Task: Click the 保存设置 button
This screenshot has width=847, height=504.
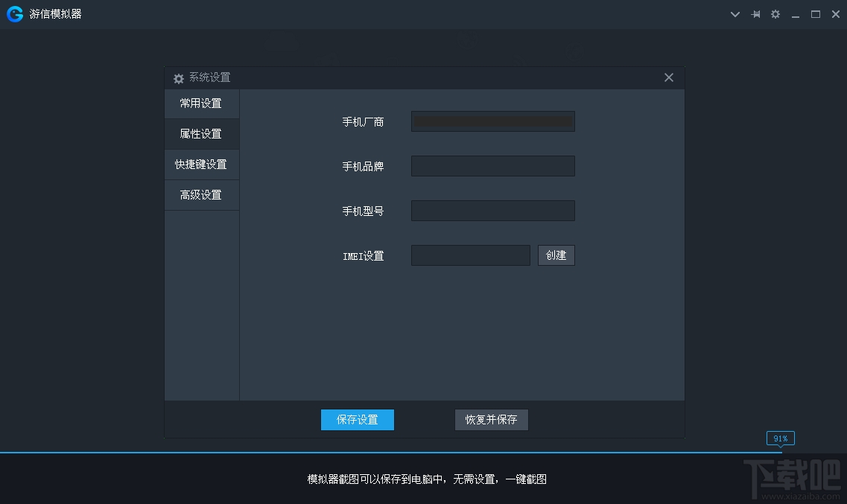Action: click(x=357, y=419)
